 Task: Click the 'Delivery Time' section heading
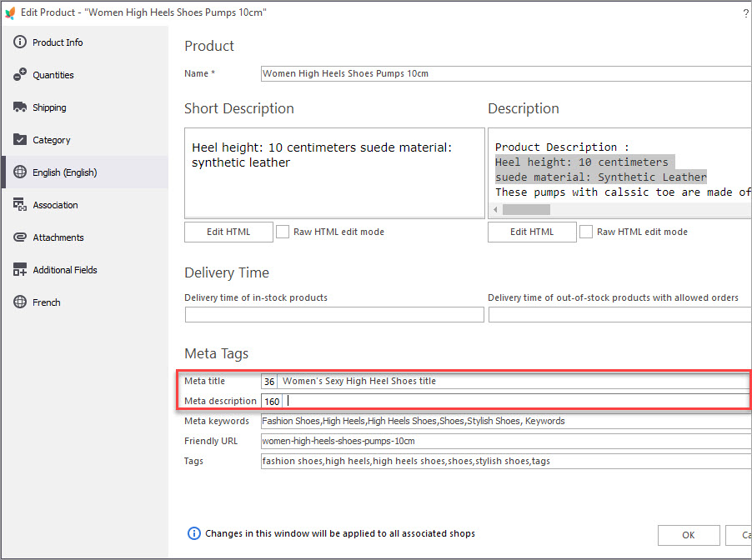pos(227,272)
